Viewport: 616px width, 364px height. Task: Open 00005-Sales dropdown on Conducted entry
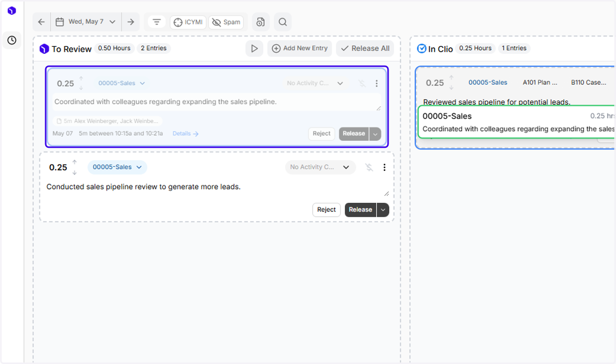click(117, 167)
